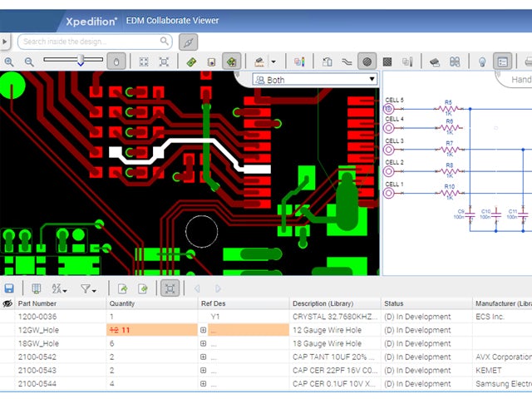
Task: Click the C9 capacitor symbol in schematic
Action: pyautogui.click(x=470, y=214)
